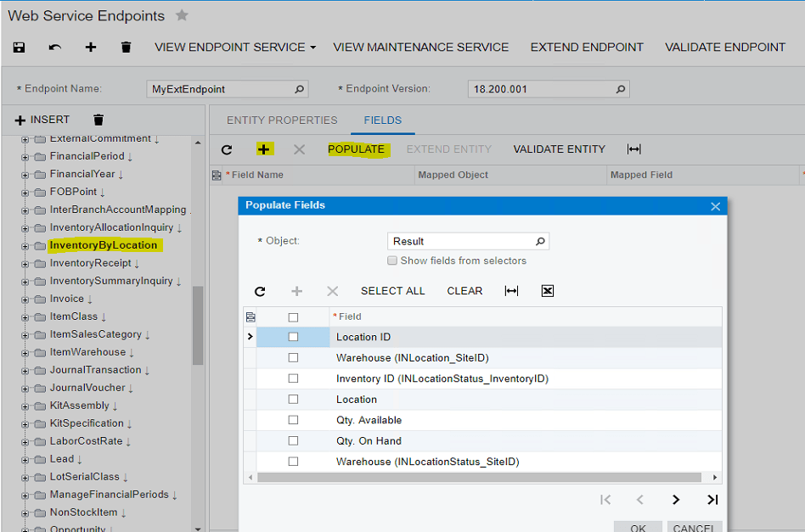The height and width of the screenshot is (532, 805).
Task: Click the POPULATE button
Action: point(357,149)
